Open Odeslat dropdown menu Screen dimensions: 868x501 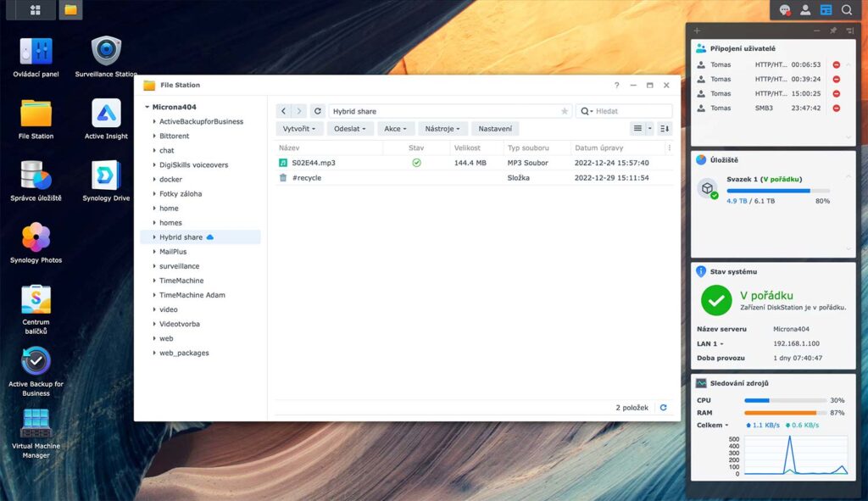[349, 129]
